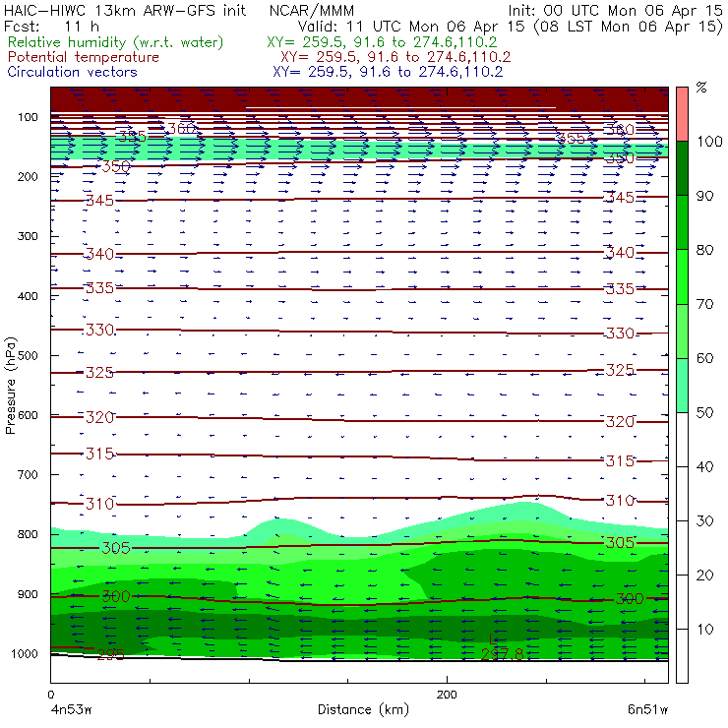Viewport: 728px width, 728px height.
Task: Click the right '340' contour label
Action: click(x=620, y=253)
